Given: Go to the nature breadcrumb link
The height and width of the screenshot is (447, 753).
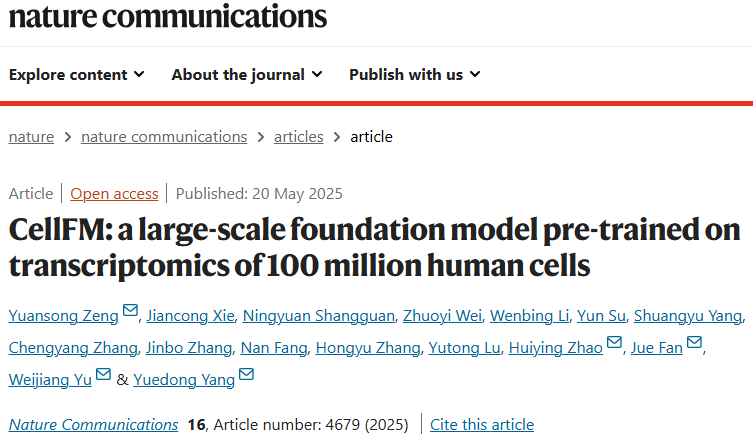Looking at the screenshot, I should point(31,137).
